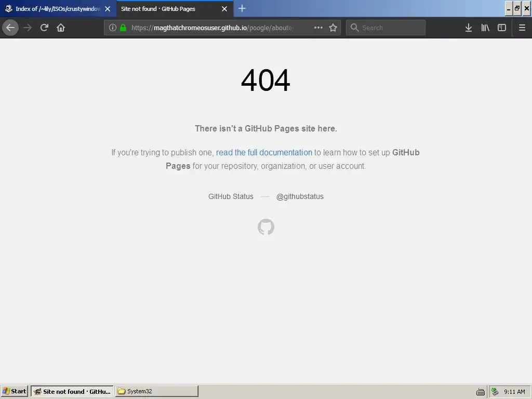
Task: Click the on-screen keyboard tray icon
Action: coord(481,392)
